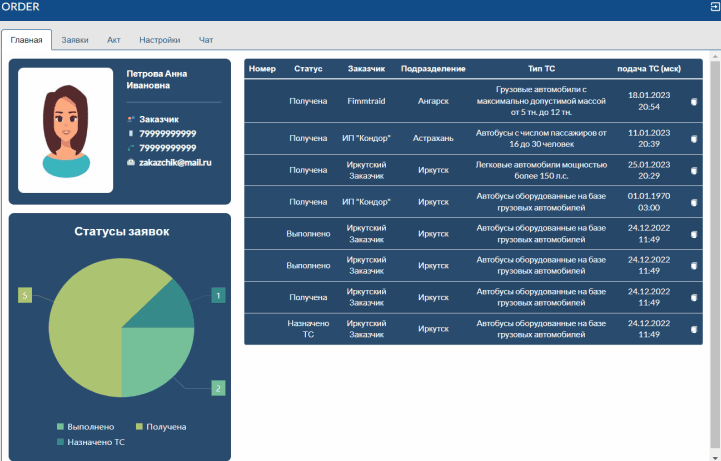Click the email envelope icon in profile
The image size is (721, 461).
131,161
